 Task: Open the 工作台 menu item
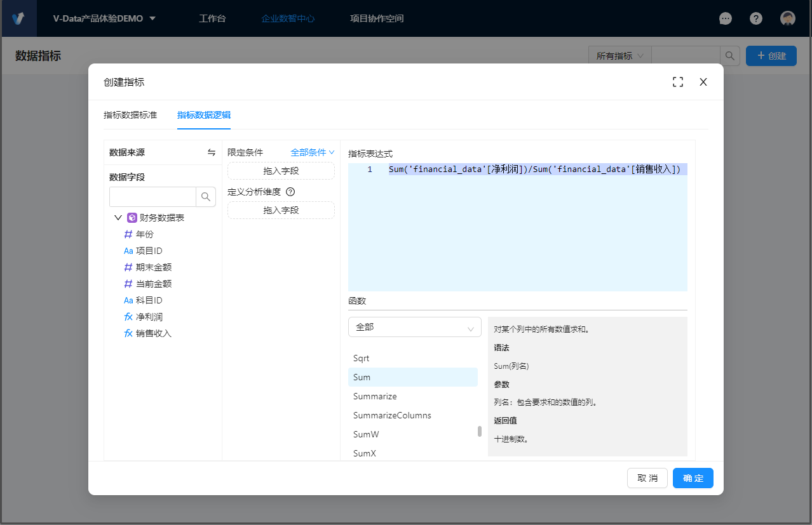212,18
